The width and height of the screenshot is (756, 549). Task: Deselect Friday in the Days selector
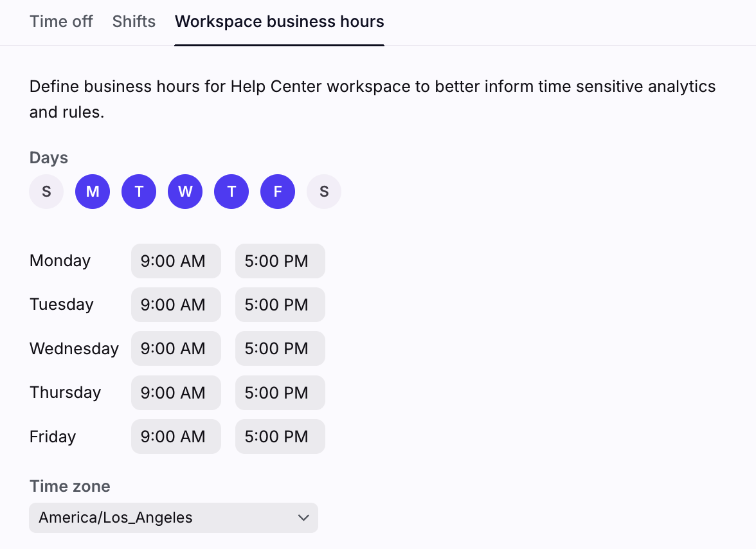tap(278, 192)
